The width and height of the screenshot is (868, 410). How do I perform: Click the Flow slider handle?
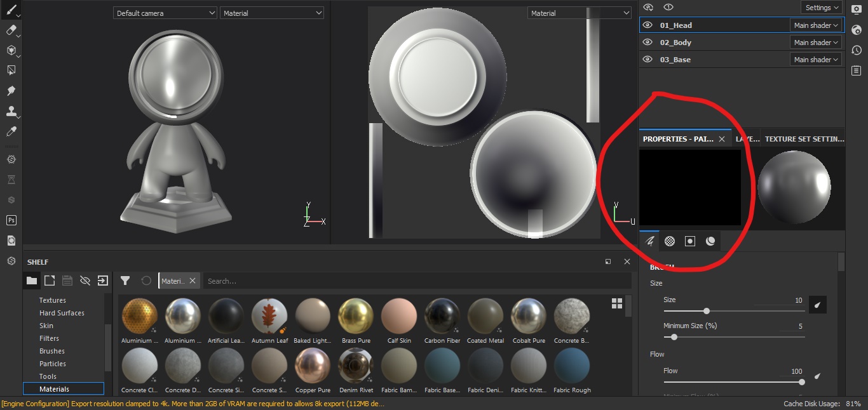[x=802, y=382]
